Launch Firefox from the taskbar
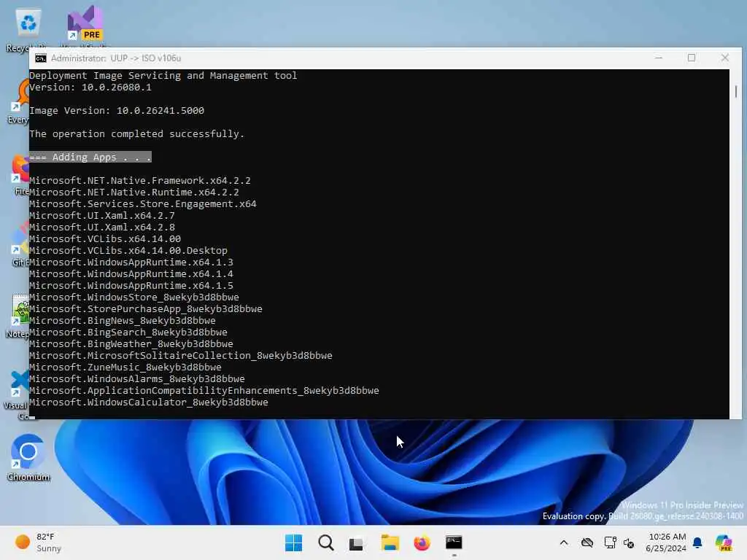 coord(422,542)
